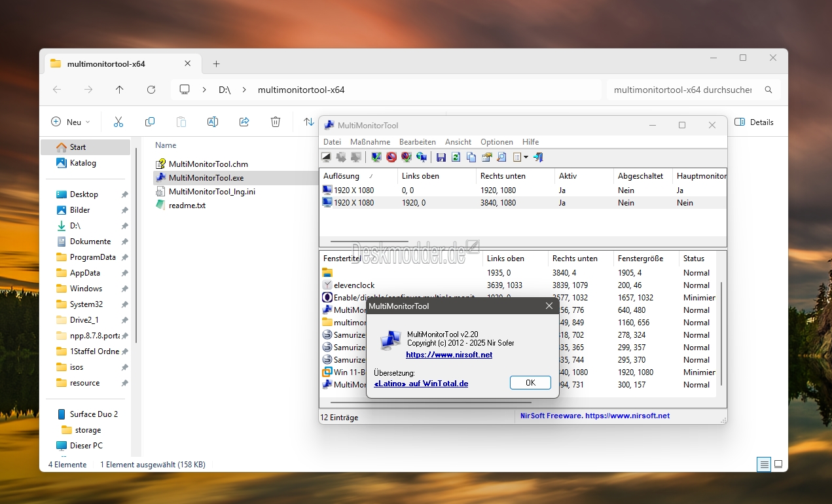Click the Disable Selected Monitors red icon
Screen dimensions: 832x504
pyautogui.click(x=391, y=157)
